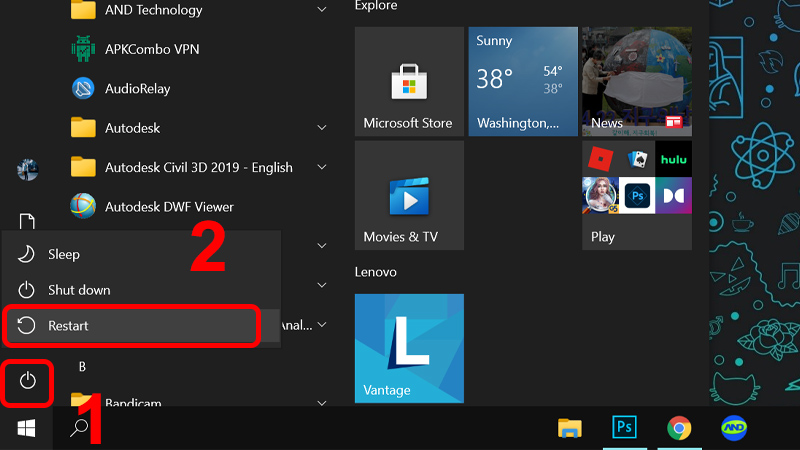
Task: Open the Solitaire cards icon in Play
Action: pyautogui.click(x=637, y=159)
